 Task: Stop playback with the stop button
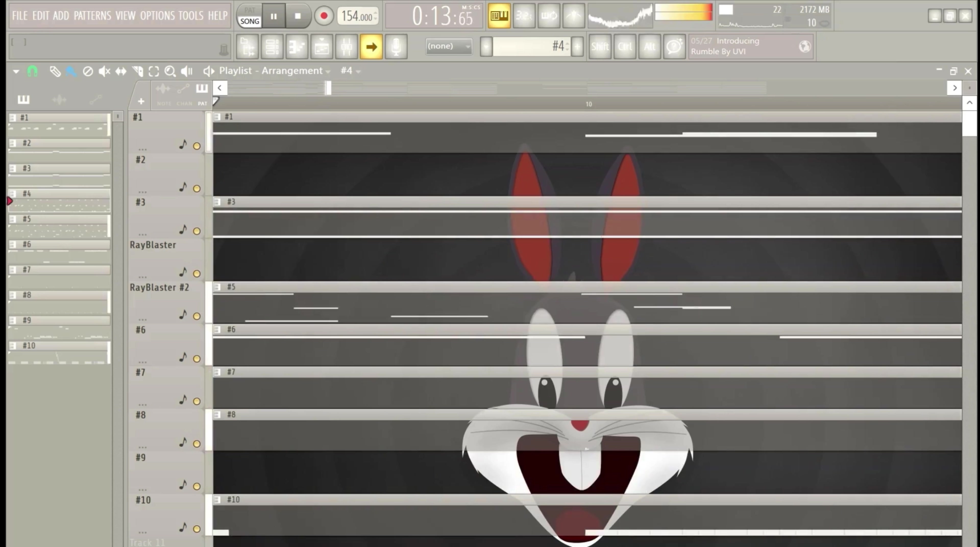click(298, 16)
